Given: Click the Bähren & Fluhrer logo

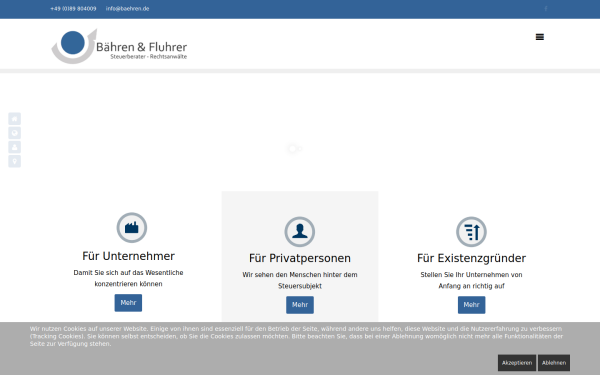Looking at the screenshot, I should [119, 46].
